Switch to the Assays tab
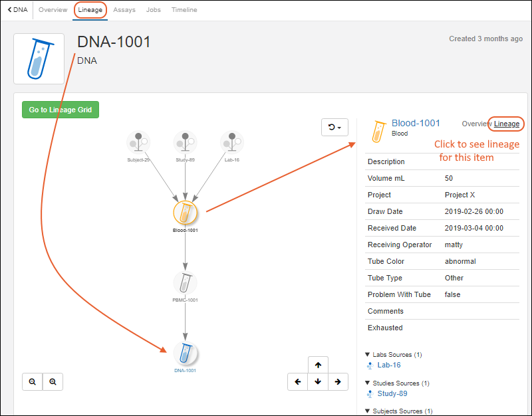 (124, 10)
